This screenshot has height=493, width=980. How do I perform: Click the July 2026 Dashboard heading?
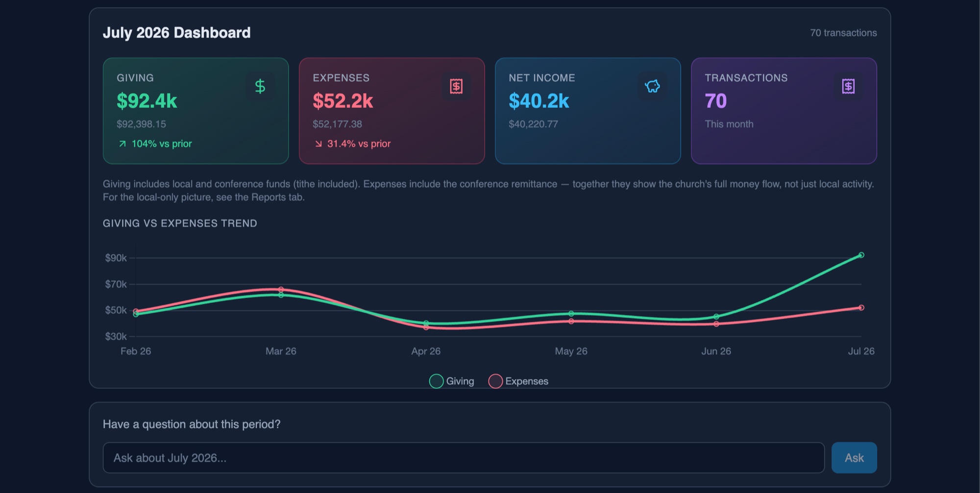(176, 33)
